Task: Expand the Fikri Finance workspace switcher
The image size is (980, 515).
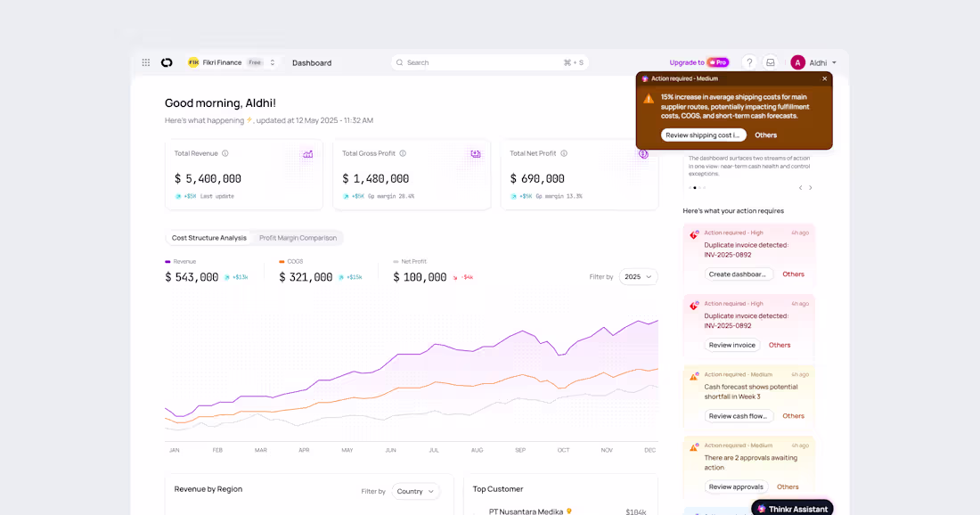Action: [272, 62]
